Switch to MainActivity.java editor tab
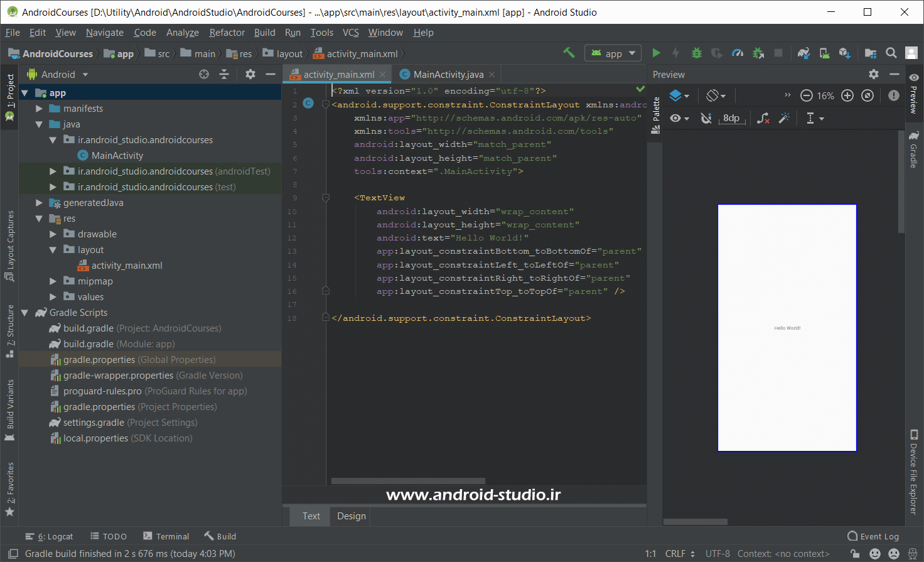The width and height of the screenshot is (924, 562). click(x=447, y=74)
